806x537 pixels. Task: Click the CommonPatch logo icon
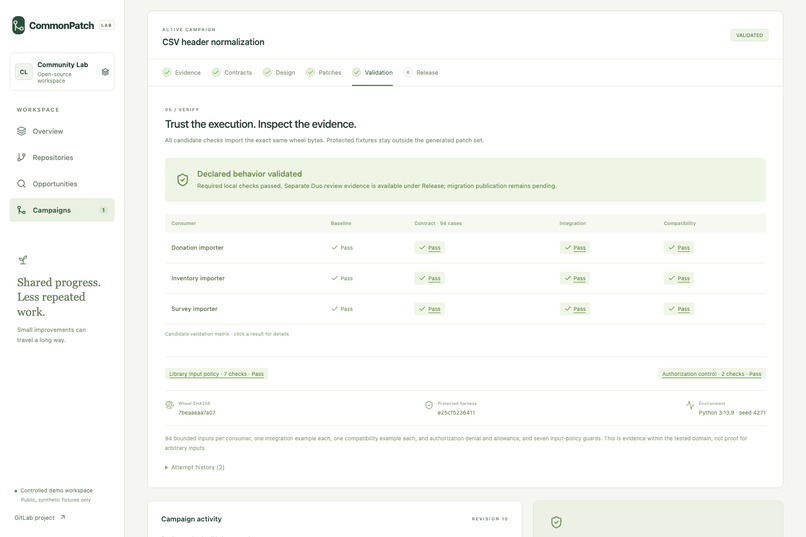pos(19,25)
